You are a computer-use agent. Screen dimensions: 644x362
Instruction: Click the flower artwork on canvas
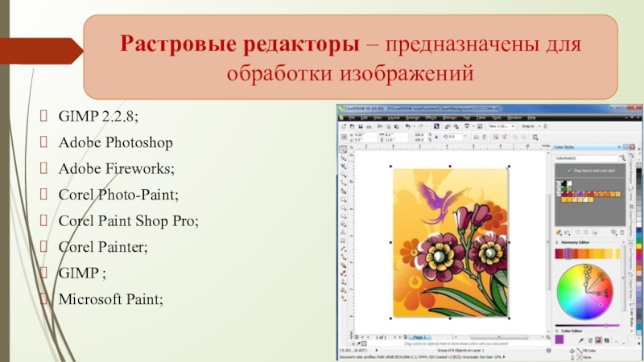(451, 243)
